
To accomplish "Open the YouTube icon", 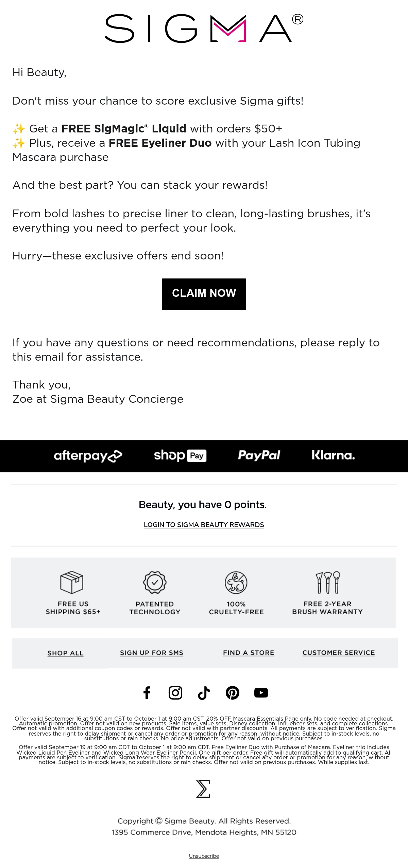I will [x=261, y=693].
